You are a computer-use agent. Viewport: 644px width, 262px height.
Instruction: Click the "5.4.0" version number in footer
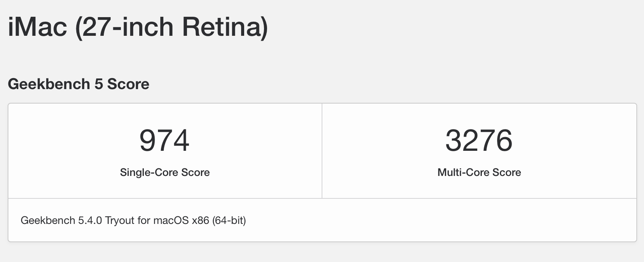pos(90,220)
